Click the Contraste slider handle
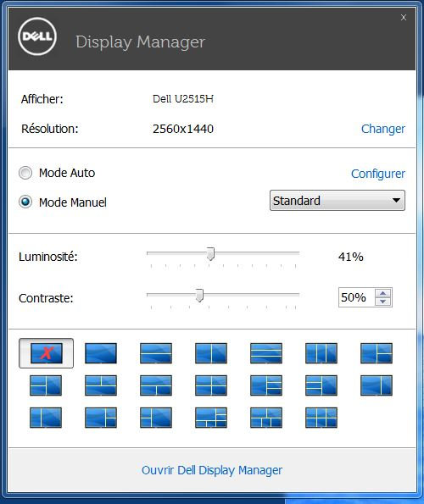Viewport: 424px width, 504px height. 199,296
